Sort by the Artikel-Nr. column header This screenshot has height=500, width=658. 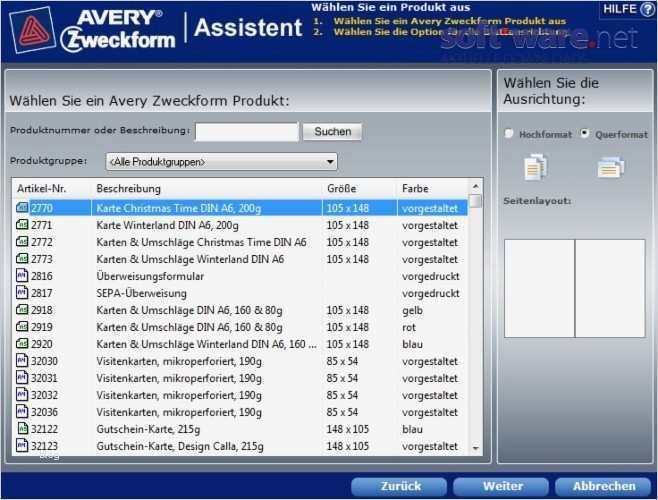(x=42, y=188)
